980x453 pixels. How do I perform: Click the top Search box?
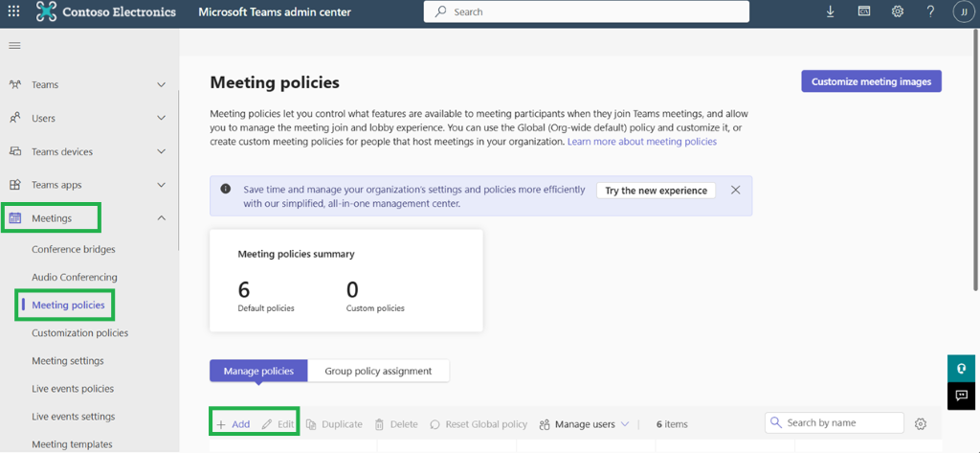pos(587,11)
